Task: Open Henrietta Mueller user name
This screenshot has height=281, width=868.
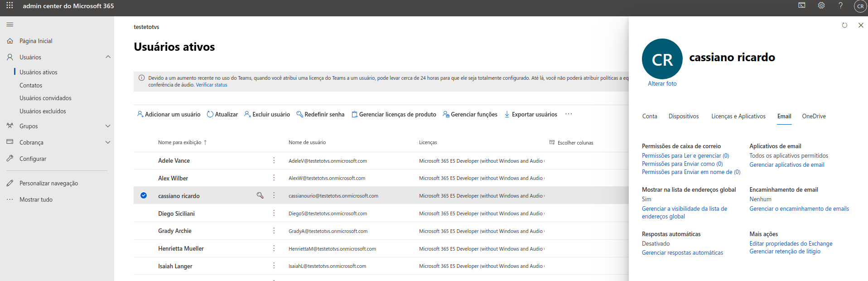Action: [181, 248]
